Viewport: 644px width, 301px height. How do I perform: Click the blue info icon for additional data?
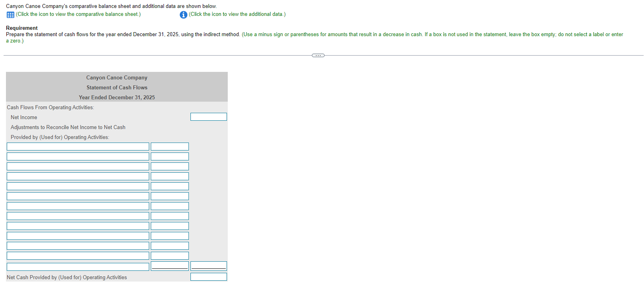coord(183,15)
